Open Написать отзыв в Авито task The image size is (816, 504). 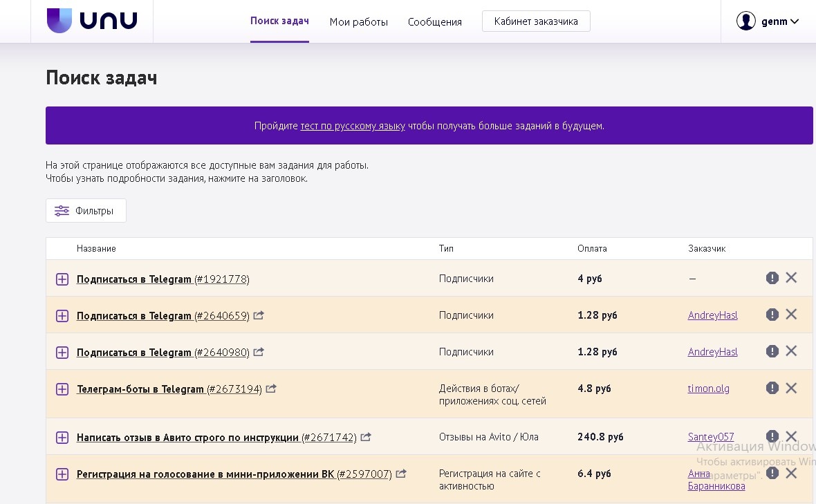[x=216, y=438]
